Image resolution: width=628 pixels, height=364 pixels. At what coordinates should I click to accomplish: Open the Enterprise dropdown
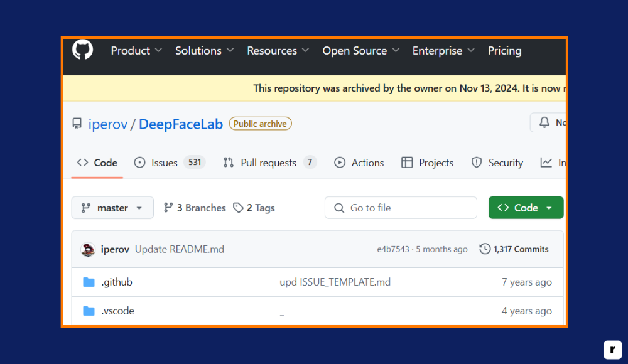443,51
